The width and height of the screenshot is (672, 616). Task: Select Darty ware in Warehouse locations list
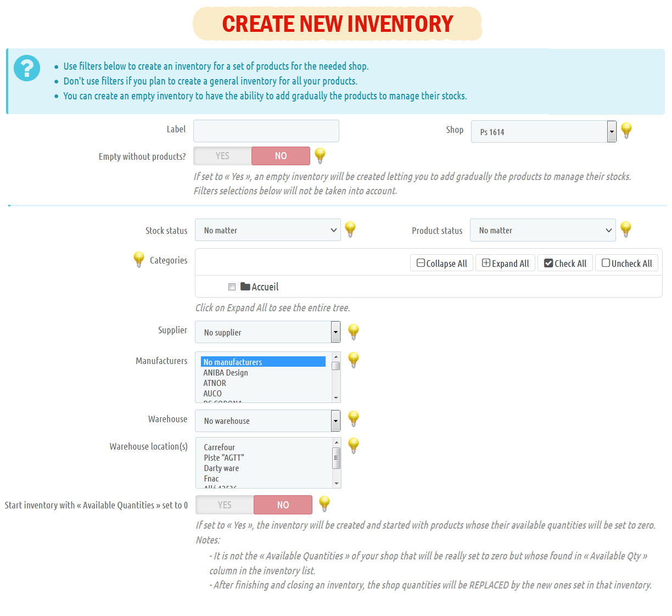pyautogui.click(x=221, y=468)
